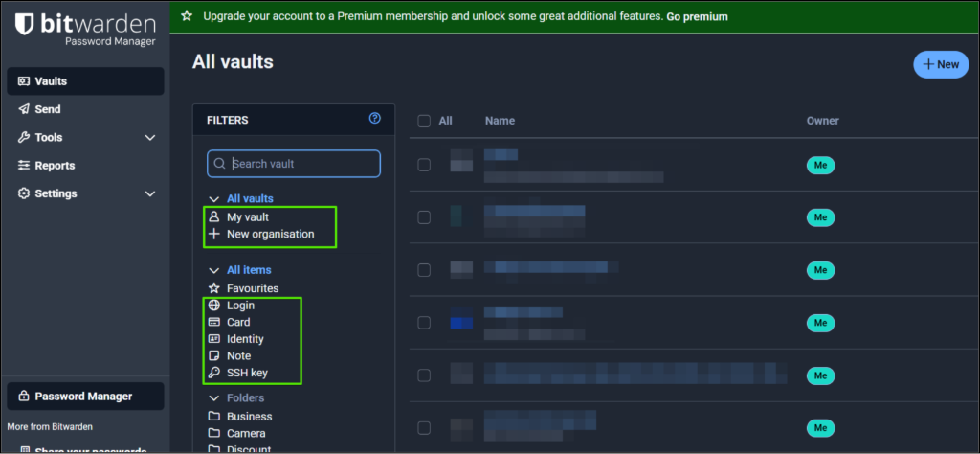
Task: Tick the select All checkbox in header
Action: tap(424, 121)
